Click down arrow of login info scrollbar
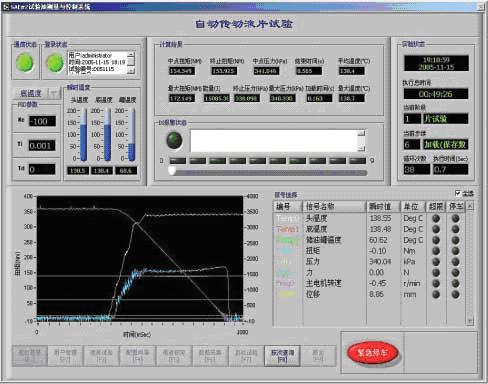The image size is (488, 384). [x=131, y=71]
